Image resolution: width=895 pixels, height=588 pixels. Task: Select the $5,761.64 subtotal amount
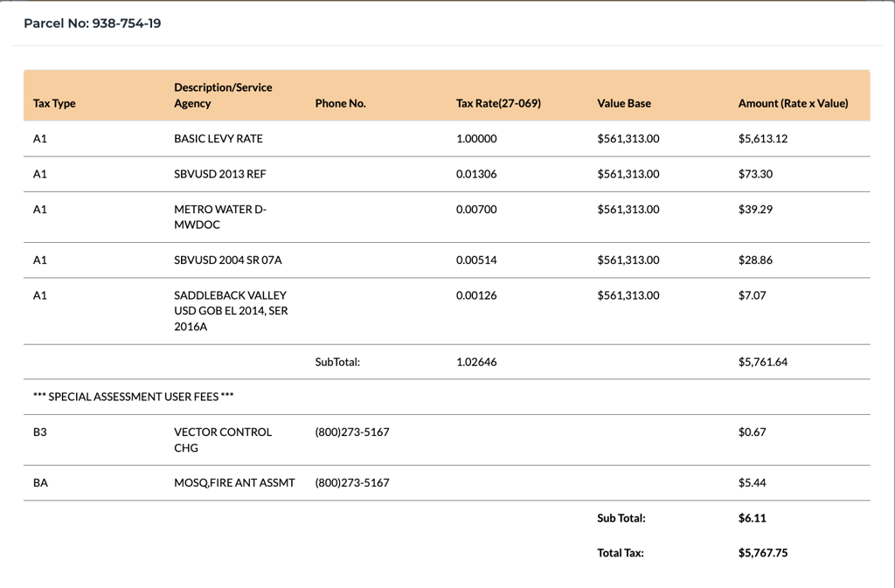(762, 362)
